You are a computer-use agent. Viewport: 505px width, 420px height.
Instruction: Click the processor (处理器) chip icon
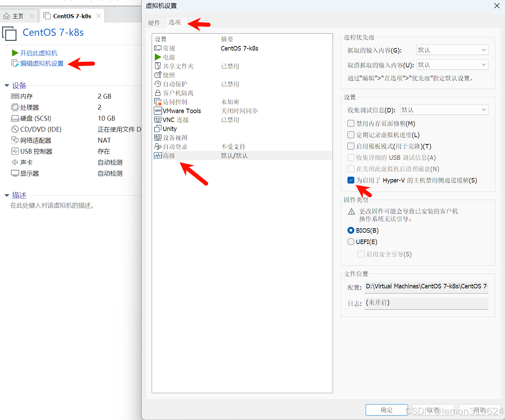[x=15, y=107]
